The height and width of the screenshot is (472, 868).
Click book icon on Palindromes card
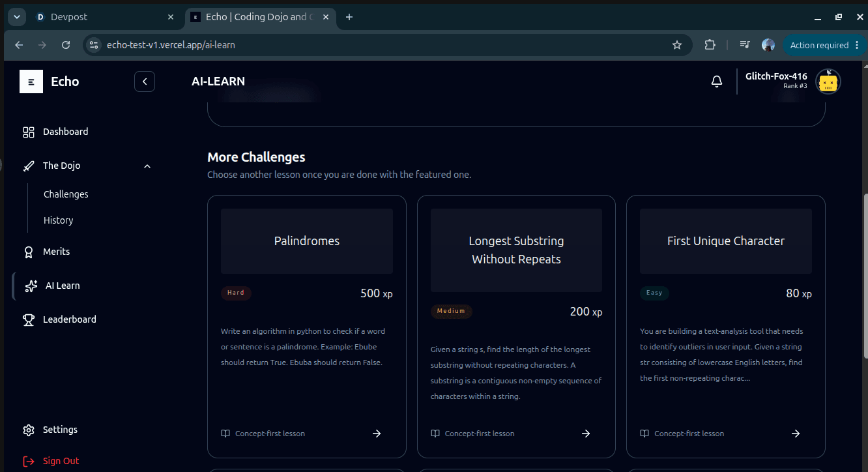click(x=225, y=434)
